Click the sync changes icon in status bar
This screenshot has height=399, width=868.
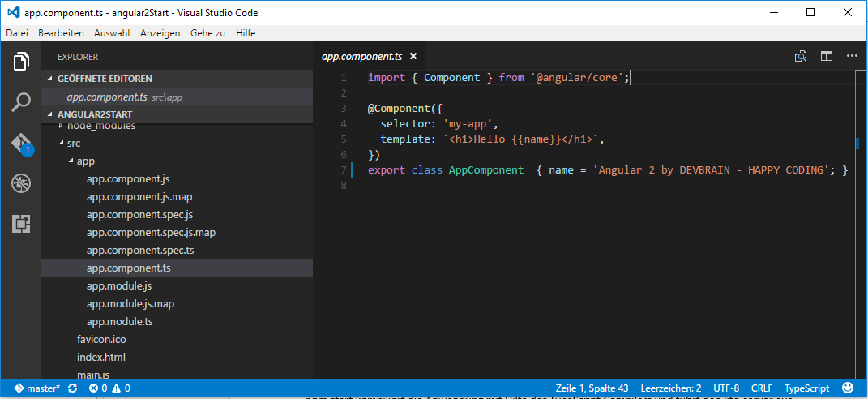tap(72, 388)
